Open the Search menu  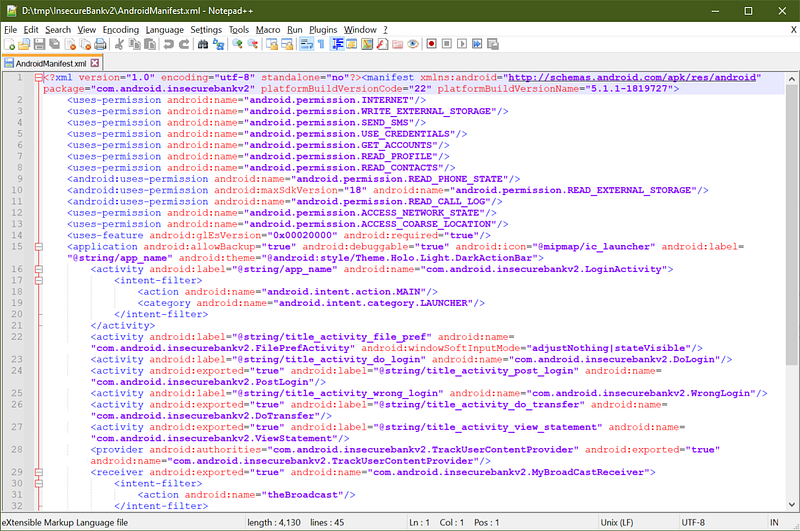point(58,30)
